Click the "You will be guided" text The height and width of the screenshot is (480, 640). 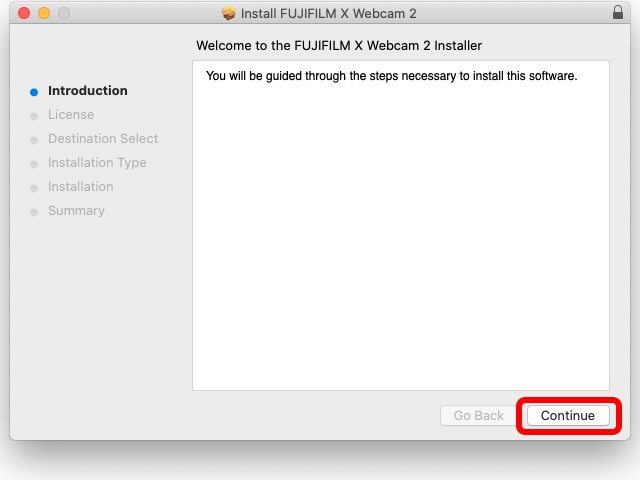pos(391,76)
